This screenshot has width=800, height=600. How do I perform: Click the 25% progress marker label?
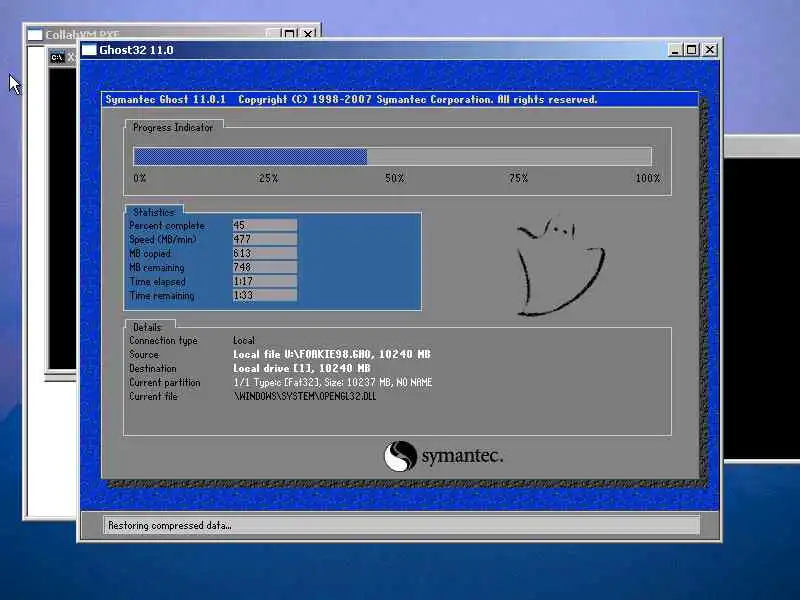point(268,178)
